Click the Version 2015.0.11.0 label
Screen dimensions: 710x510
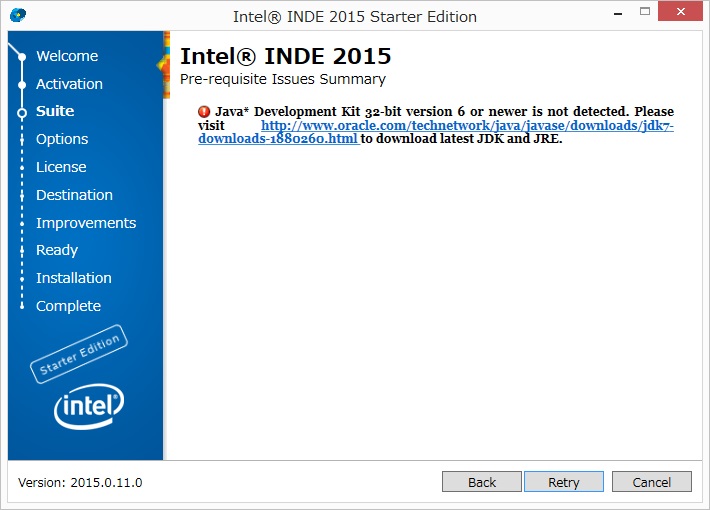[x=80, y=483]
